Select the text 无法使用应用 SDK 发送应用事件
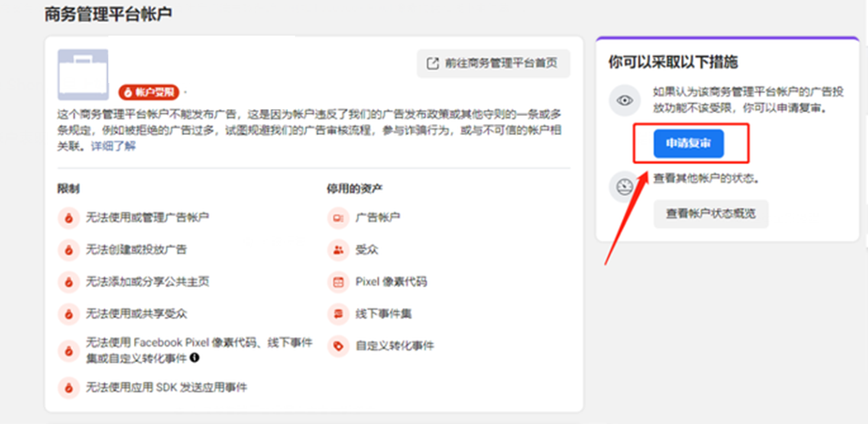868x424 pixels. point(166,387)
